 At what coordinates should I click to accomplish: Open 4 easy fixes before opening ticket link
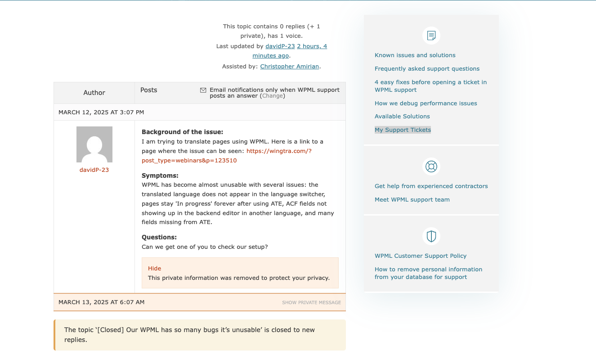tap(431, 86)
